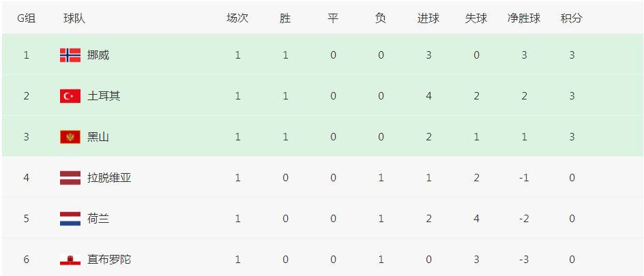Screen dimensions: 644x276
Task: Click the Turkey flag icon
Action: [x=70, y=96]
